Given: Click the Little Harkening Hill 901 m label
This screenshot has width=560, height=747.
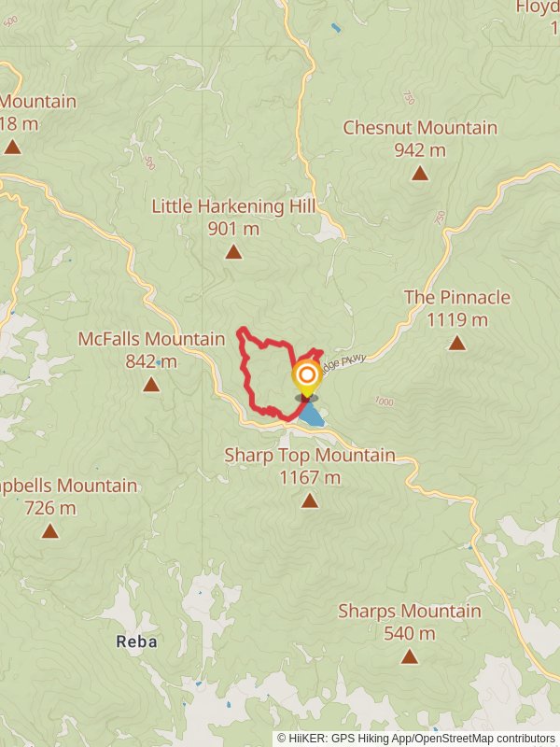Looking at the screenshot, I should point(234,218).
